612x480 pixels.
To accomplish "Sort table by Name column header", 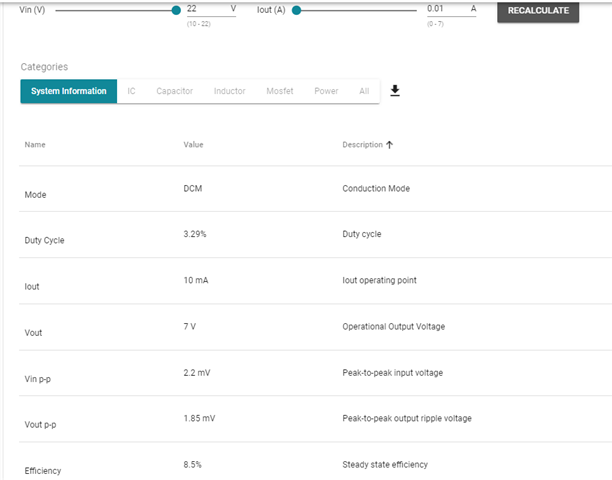I will (35, 145).
